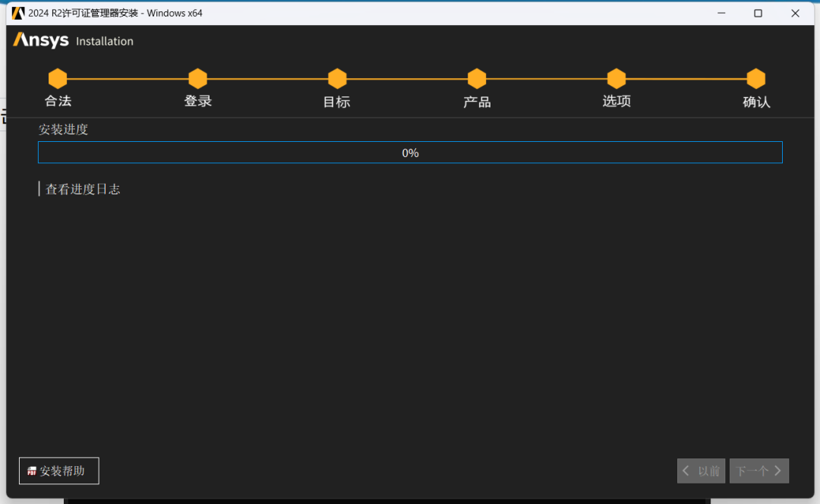The width and height of the screenshot is (820, 504).
Task: Click the 安装进度 heading text
Action: coord(63,129)
